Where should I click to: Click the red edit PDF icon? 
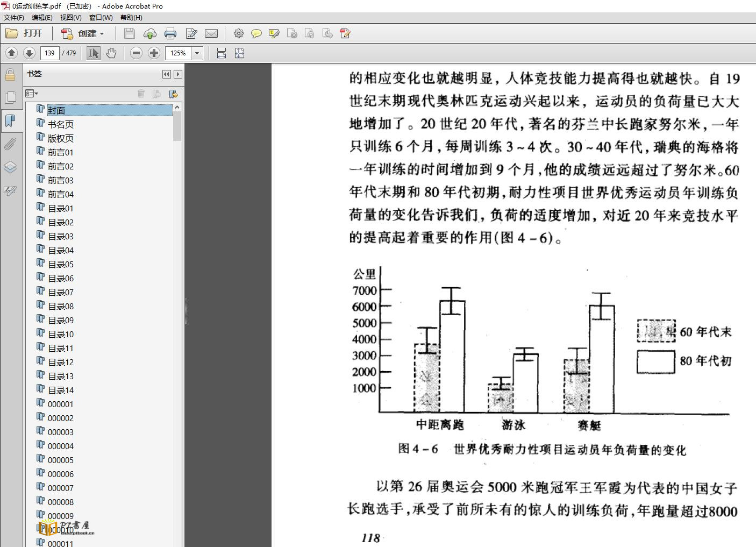345,34
